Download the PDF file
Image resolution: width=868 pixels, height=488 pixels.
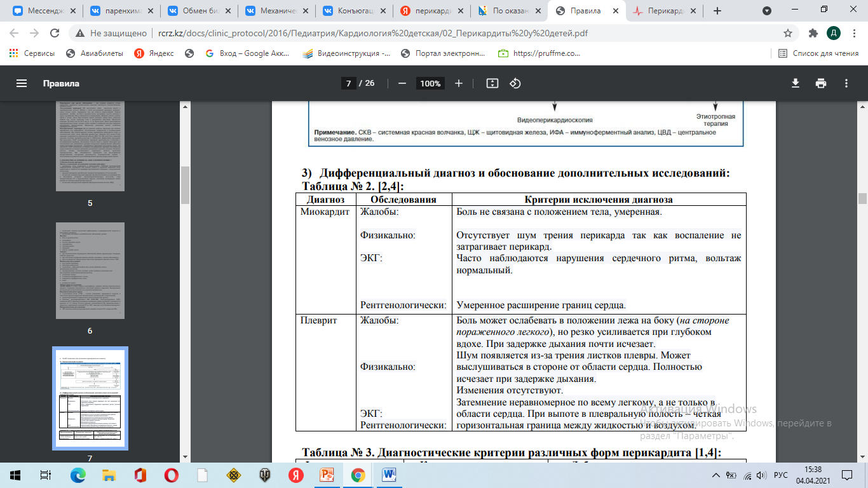(x=795, y=83)
